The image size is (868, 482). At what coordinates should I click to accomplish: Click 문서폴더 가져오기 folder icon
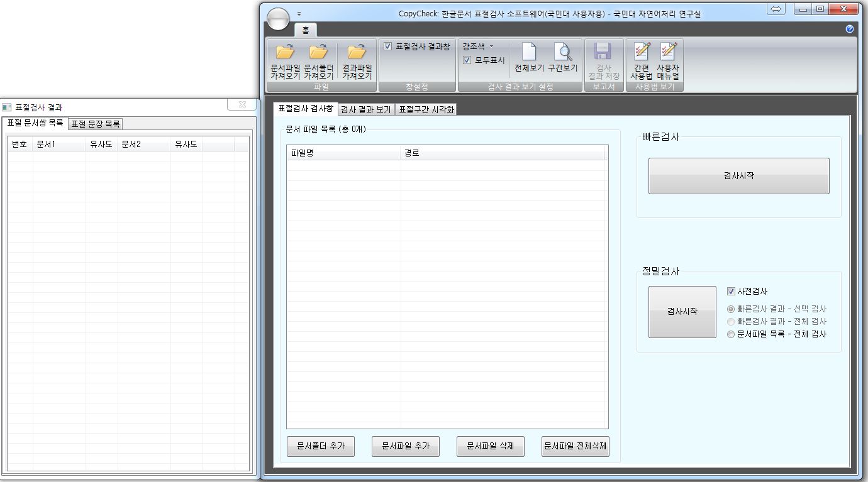[x=318, y=52]
